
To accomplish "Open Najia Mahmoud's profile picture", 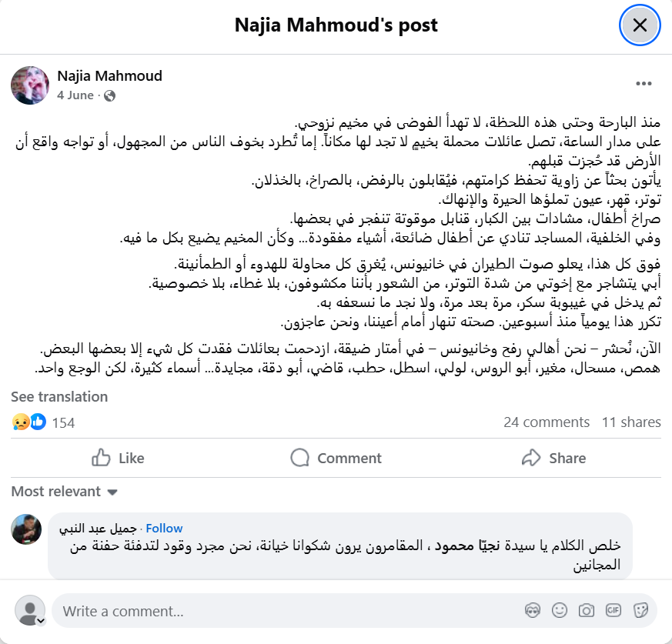I will [x=30, y=85].
